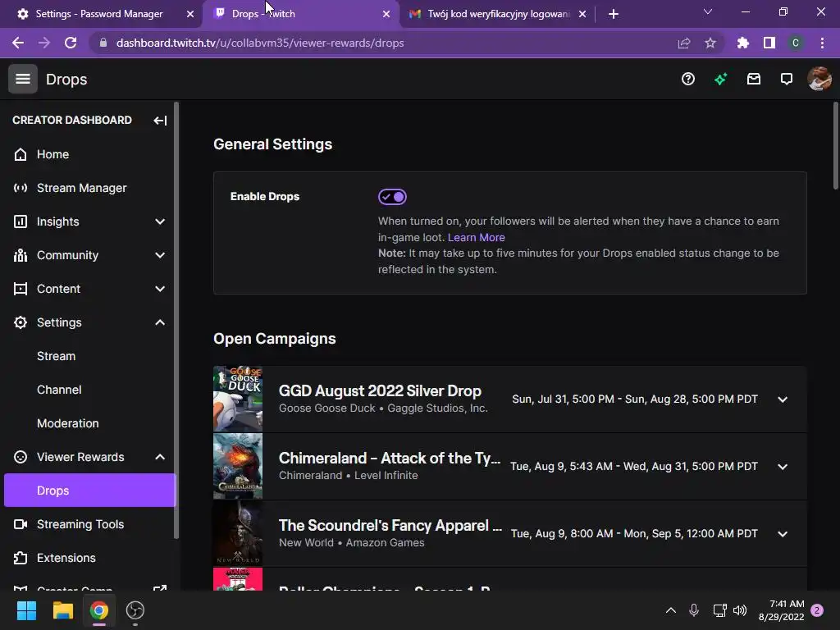
Task: Open the Chrome extensions puzzle icon
Action: [742, 43]
